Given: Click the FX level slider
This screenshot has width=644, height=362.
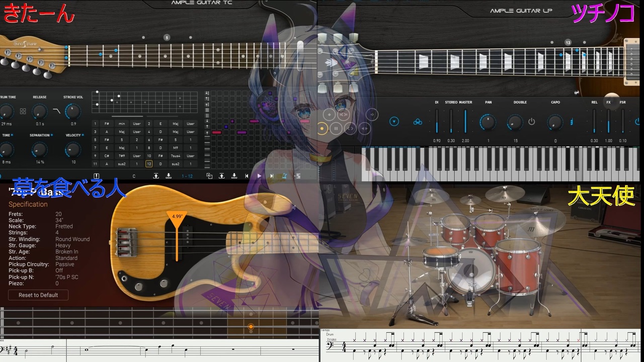Looking at the screenshot, I should [608, 122].
